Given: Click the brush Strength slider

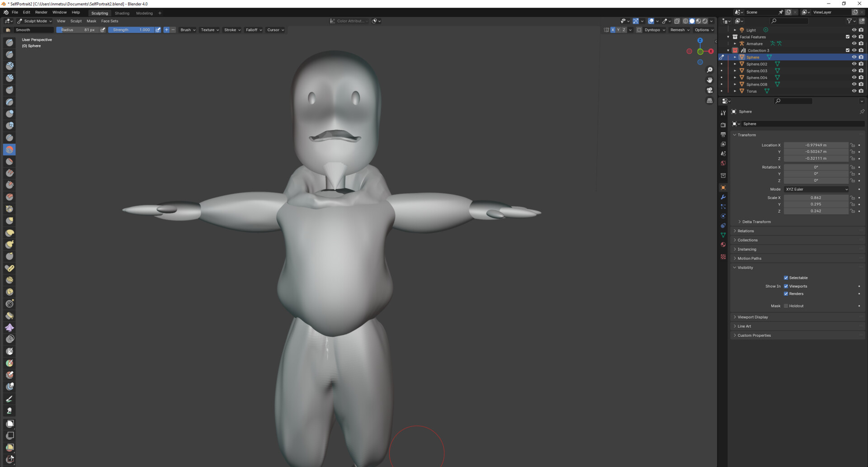Looking at the screenshot, I should (131, 30).
